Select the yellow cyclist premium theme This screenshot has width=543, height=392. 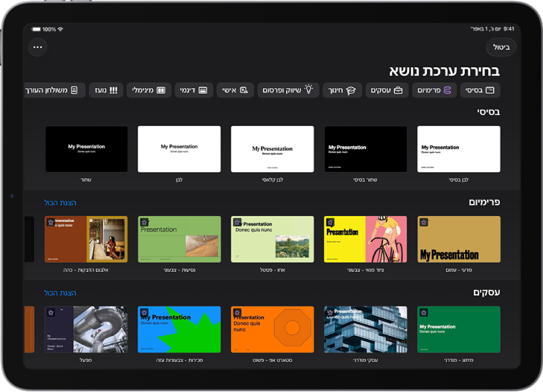point(366,239)
